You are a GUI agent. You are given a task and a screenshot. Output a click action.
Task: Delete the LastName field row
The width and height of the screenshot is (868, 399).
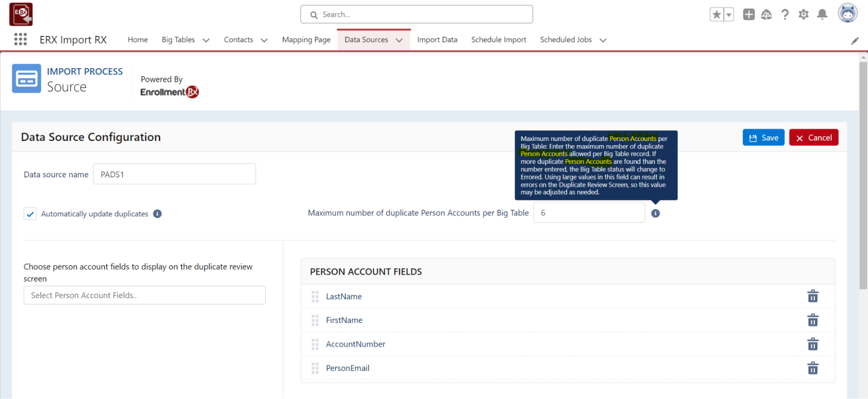(812, 296)
